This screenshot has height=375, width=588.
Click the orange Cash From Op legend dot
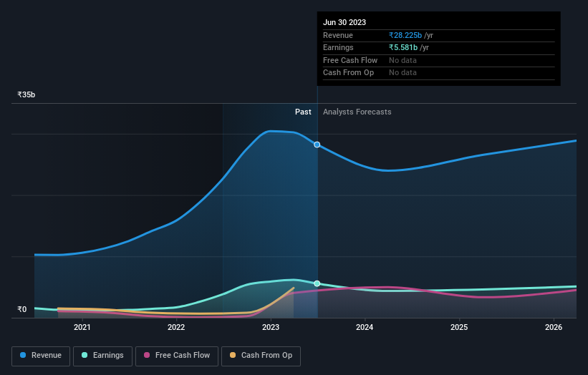tap(233, 355)
